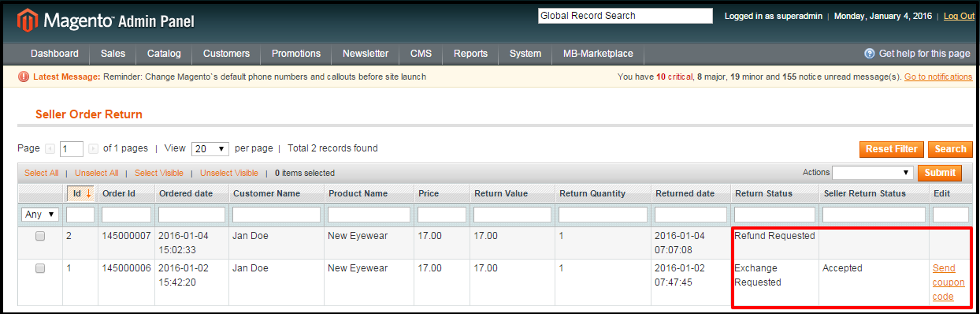Viewport: 980px width, 314px height.
Task: Click the Customer Name filter input
Action: pos(276,215)
